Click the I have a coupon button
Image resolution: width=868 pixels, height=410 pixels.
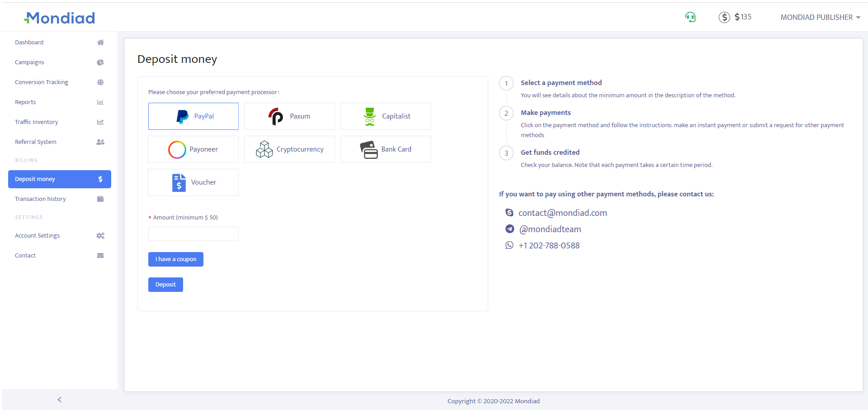[x=176, y=259]
